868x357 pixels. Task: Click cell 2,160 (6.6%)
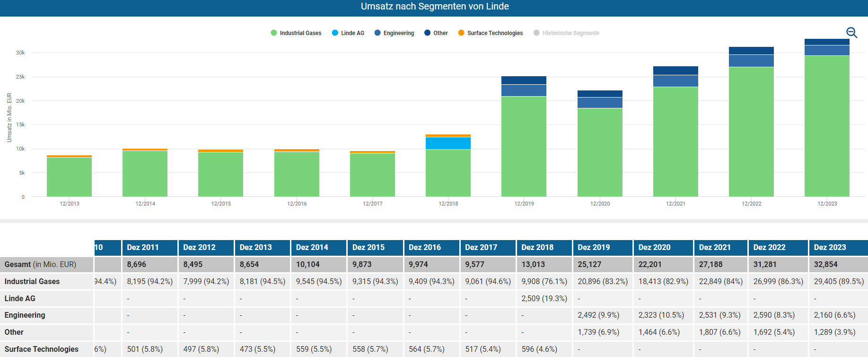coord(834,315)
